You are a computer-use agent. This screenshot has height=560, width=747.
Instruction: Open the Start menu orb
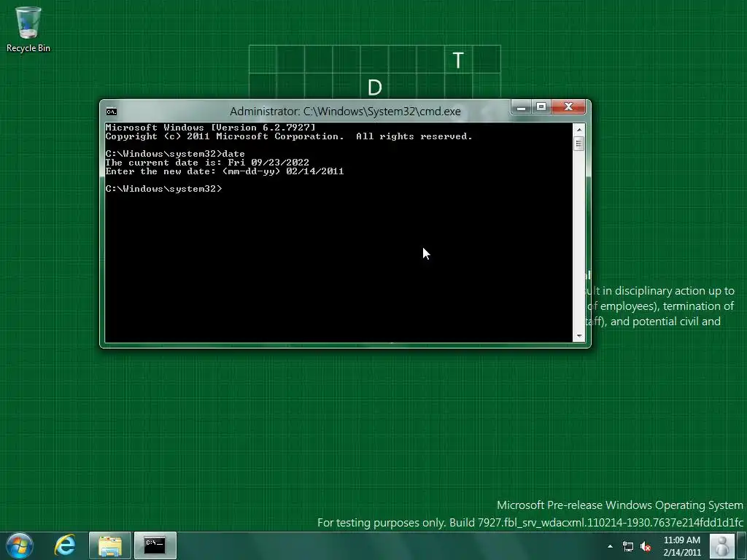click(x=20, y=545)
